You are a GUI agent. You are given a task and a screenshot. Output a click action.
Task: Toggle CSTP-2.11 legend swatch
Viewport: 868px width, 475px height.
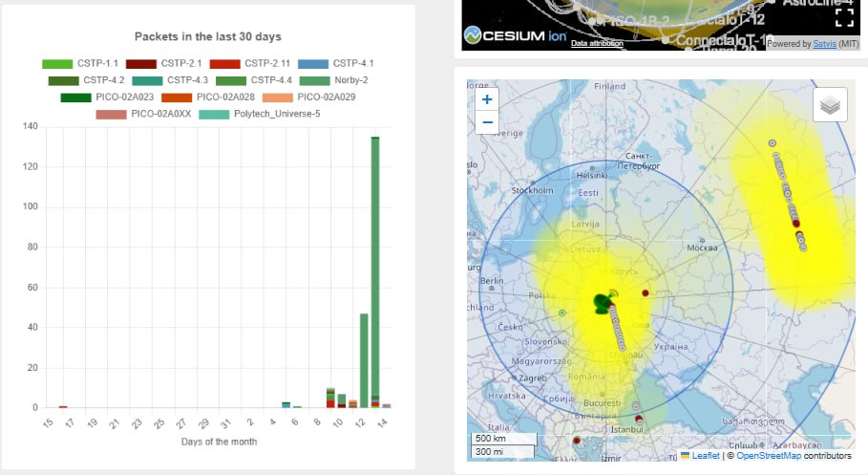click(x=224, y=64)
